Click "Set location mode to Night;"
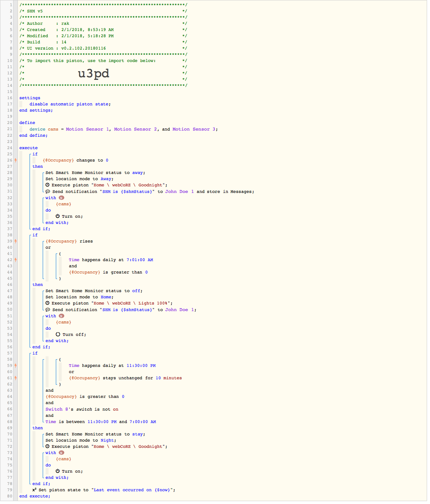Viewport: 430px width, 504px height. (x=81, y=440)
